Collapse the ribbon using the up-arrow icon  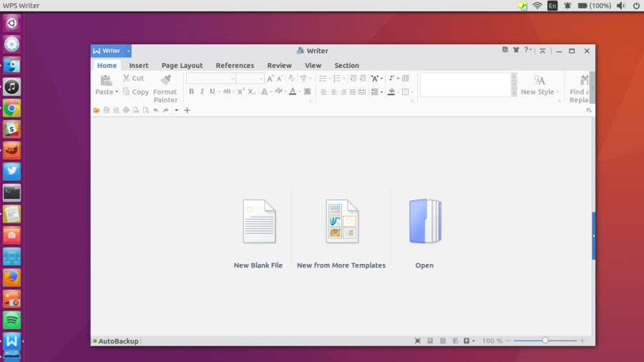[x=542, y=51]
